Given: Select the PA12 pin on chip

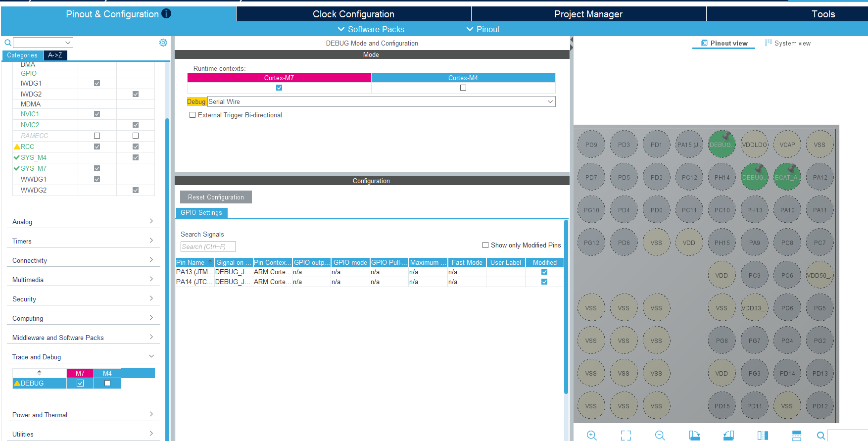Looking at the screenshot, I should (820, 177).
